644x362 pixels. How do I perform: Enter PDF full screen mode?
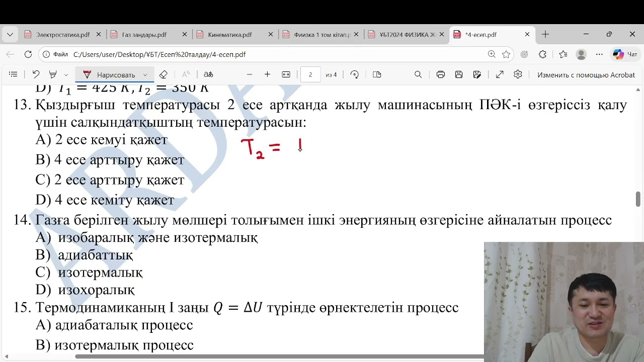pyautogui.click(x=500, y=74)
